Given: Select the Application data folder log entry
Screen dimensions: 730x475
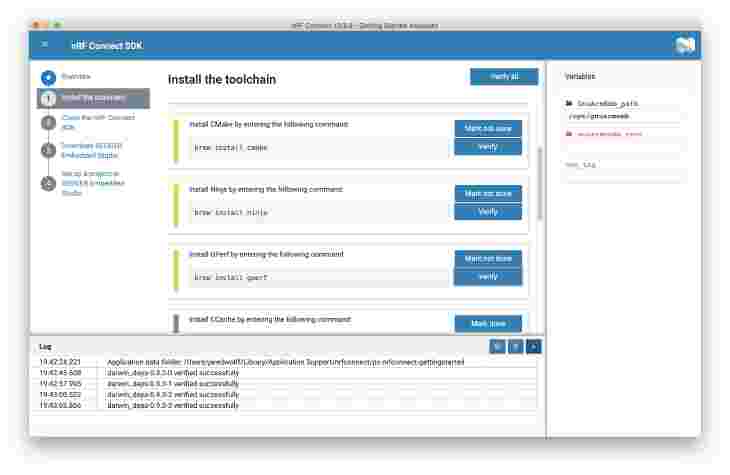Looking at the screenshot, I should click(285, 362).
